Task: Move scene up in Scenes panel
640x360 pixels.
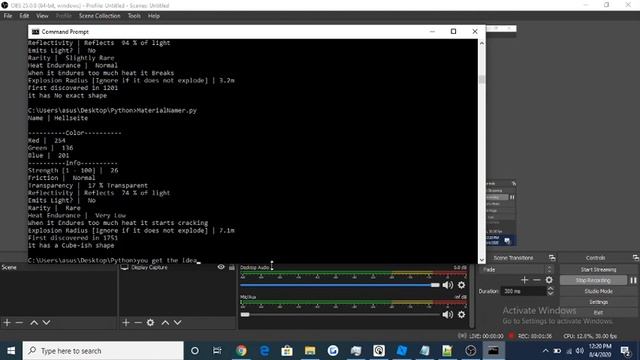Action: [x=34, y=322]
